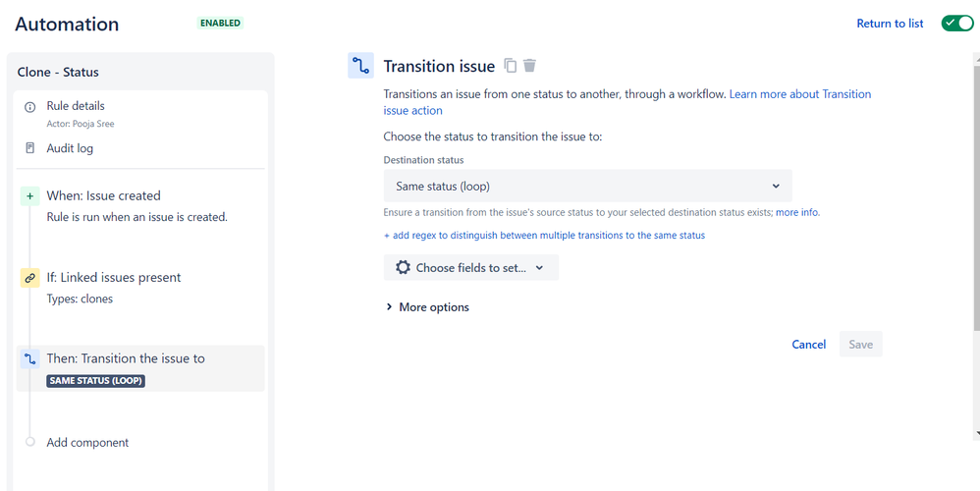Screen dimensions: 980x491
Task: Click the Transition issue header branch icon
Action: click(360, 66)
